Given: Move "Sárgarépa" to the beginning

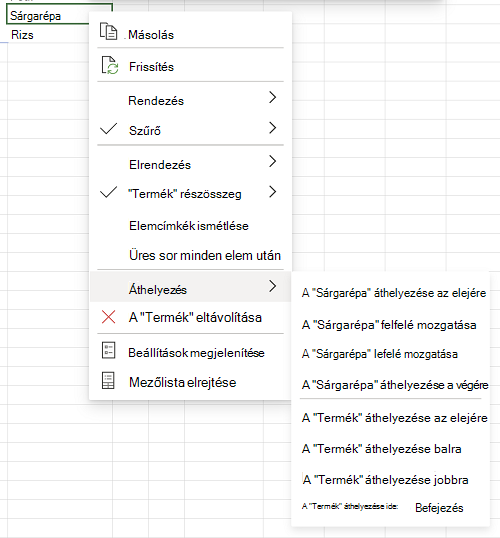Looking at the screenshot, I should [x=394, y=293].
